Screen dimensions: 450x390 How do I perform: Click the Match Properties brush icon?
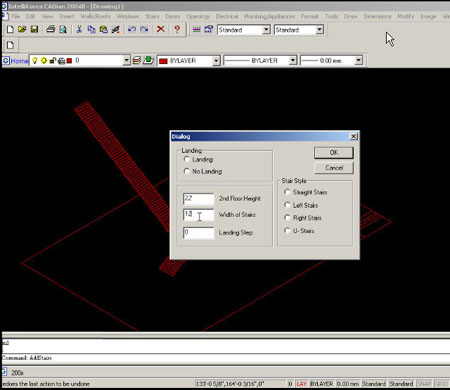click(115, 29)
